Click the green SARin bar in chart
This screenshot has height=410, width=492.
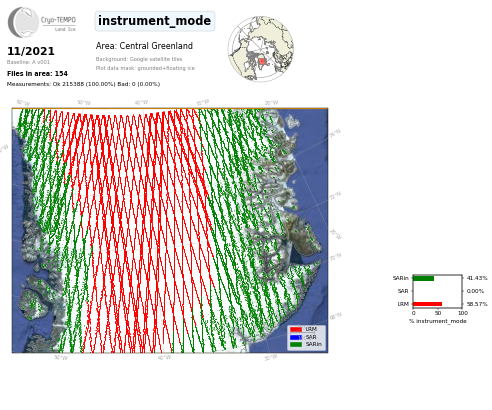(424, 278)
